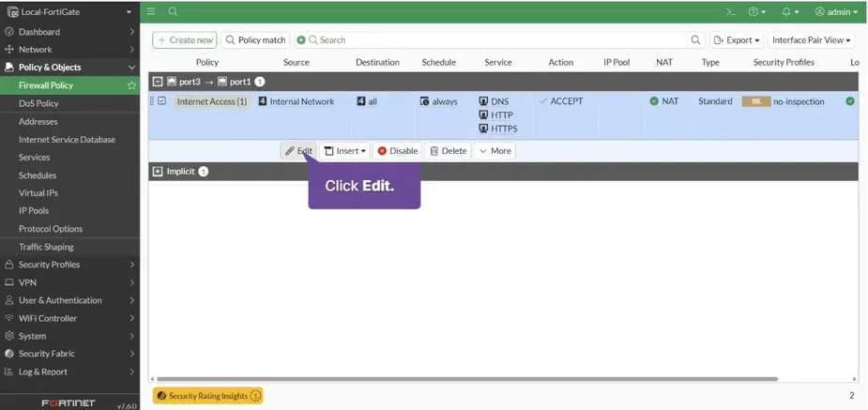
Task: Open the Export dropdown
Action: pyautogui.click(x=737, y=39)
